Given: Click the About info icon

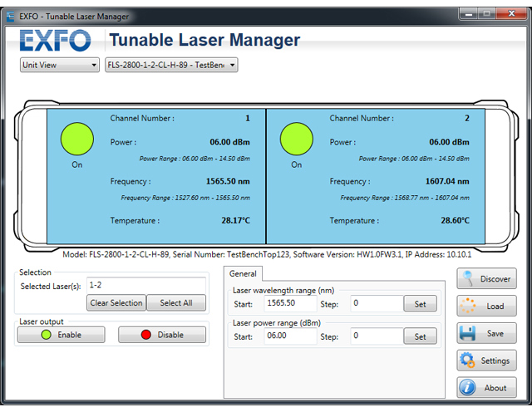Looking at the screenshot, I should (467, 387).
